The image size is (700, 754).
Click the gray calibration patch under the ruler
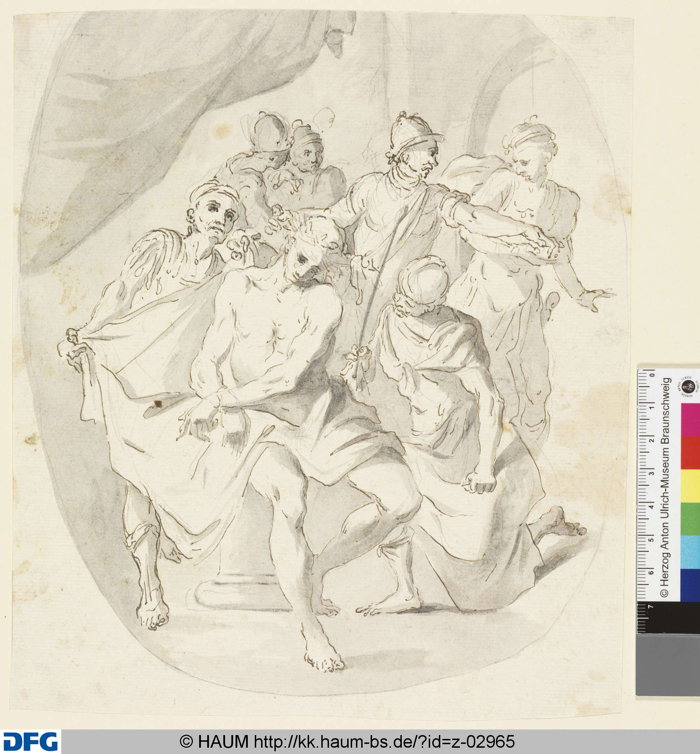click(668, 666)
